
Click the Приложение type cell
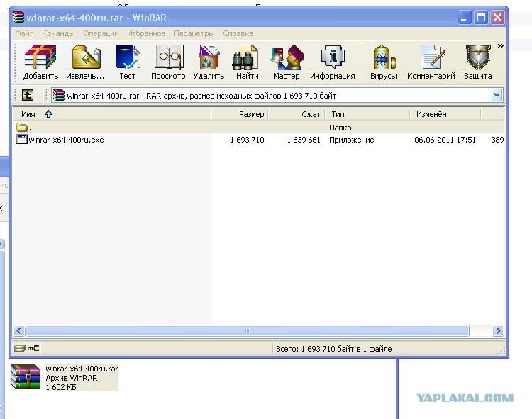click(x=352, y=140)
